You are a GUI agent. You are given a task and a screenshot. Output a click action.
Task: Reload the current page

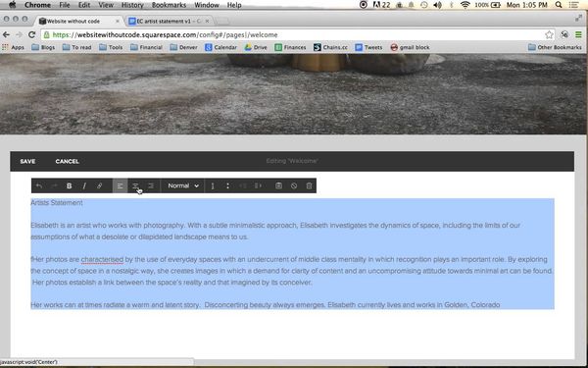pyautogui.click(x=32, y=35)
